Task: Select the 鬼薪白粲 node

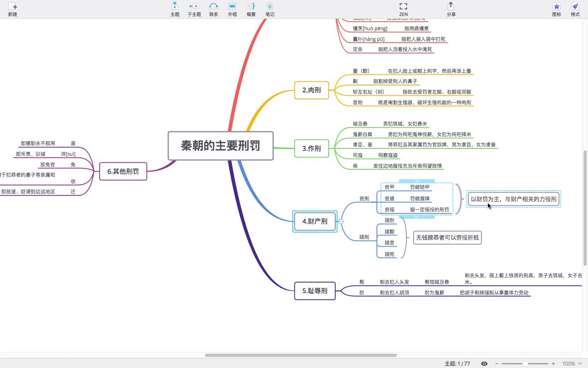Action: (363, 135)
